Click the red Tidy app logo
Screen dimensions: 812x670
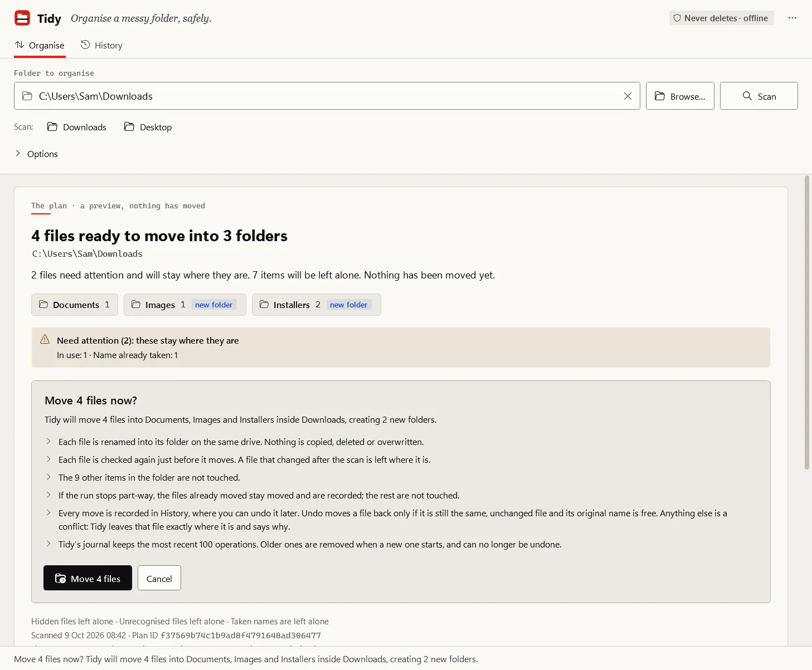point(22,18)
